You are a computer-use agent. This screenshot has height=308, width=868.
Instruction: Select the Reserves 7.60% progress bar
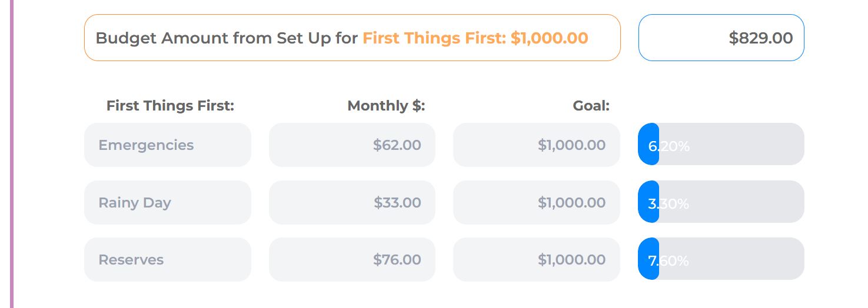point(721,260)
